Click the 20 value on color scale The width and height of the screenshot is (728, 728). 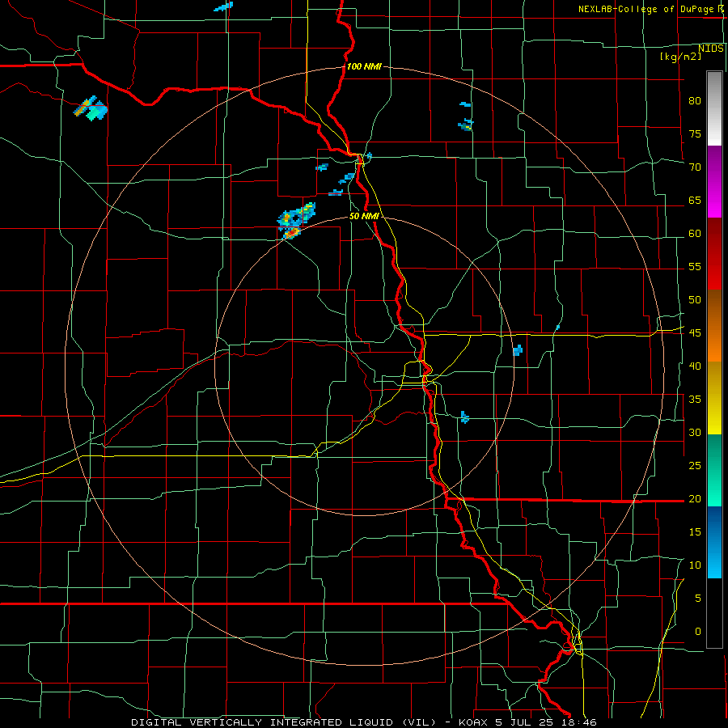695,498
